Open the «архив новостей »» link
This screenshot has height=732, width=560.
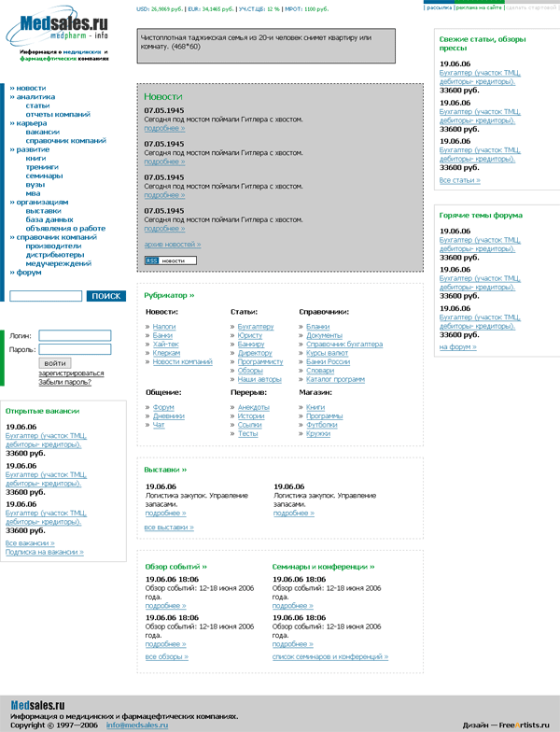(172, 244)
